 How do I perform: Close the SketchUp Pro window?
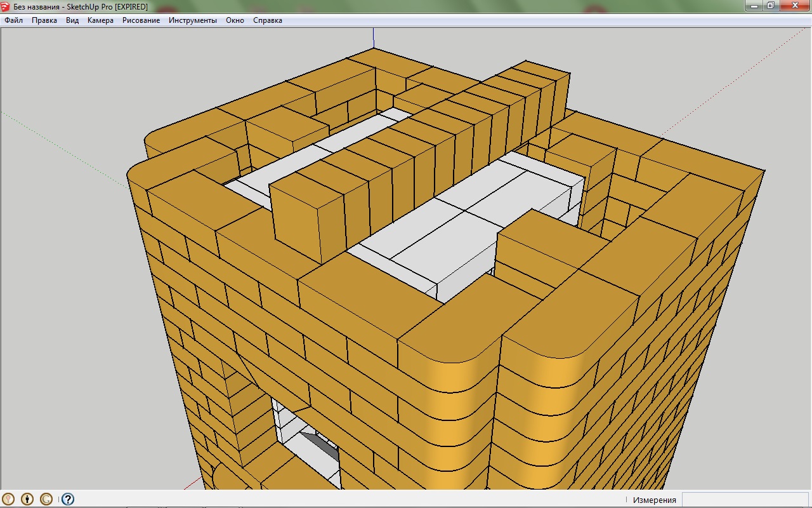pyautogui.click(x=794, y=6)
